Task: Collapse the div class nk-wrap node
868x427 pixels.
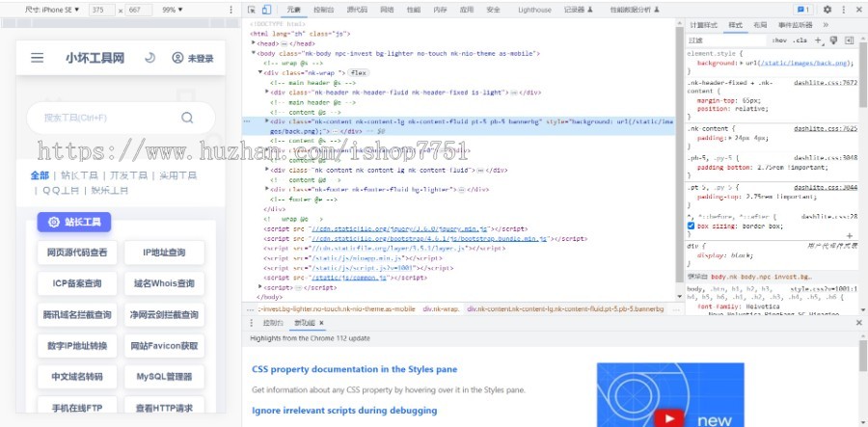Action: [260, 73]
